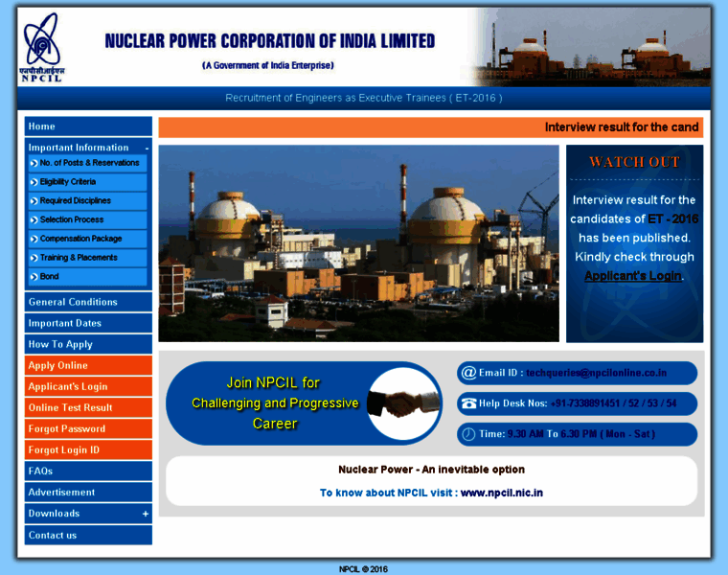Click arrow icon beside Compensation Package
Screen dimensions: 728x575
click(34, 240)
